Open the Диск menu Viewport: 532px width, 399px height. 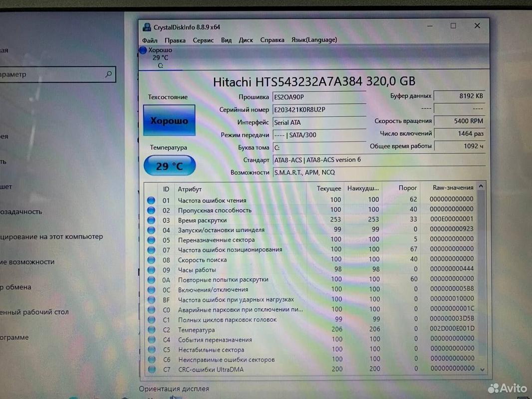point(246,40)
